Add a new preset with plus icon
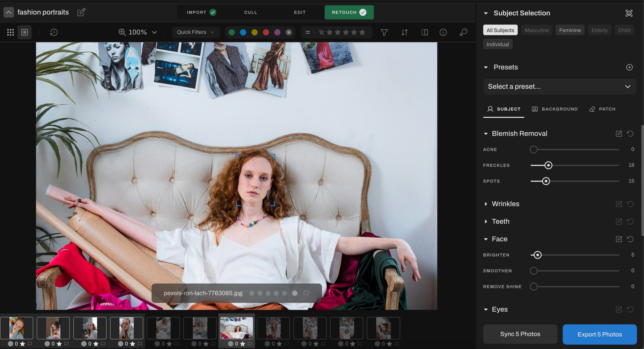The width and height of the screenshot is (644, 349). click(x=629, y=67)
